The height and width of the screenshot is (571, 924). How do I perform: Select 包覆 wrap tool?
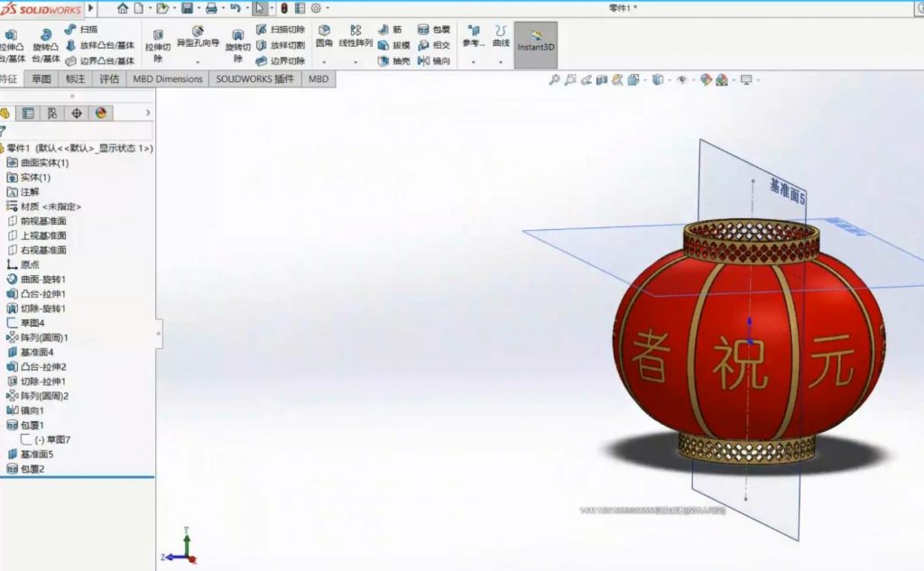click(x=434, y=29)
